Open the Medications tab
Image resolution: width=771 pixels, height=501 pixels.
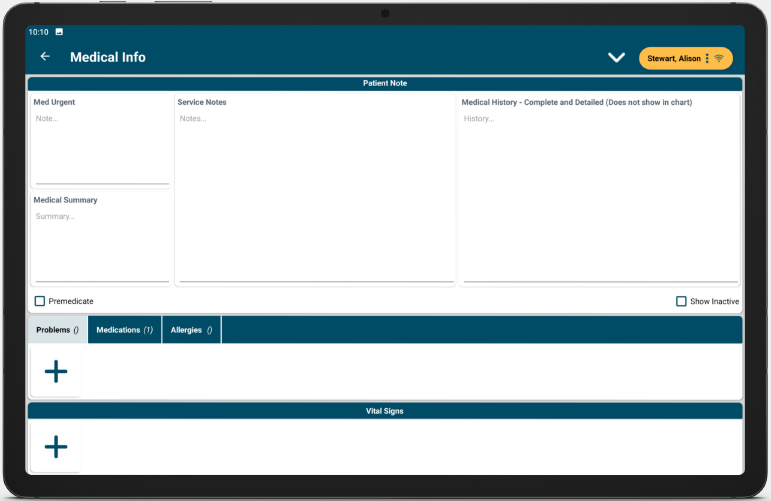tap(125, 330)
